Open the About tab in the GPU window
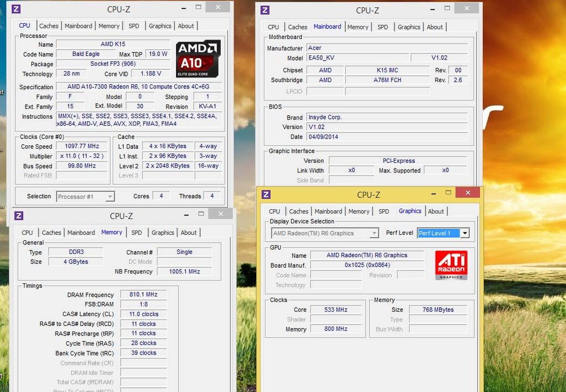This screenshot has width=566, height=392. point(436,212)
